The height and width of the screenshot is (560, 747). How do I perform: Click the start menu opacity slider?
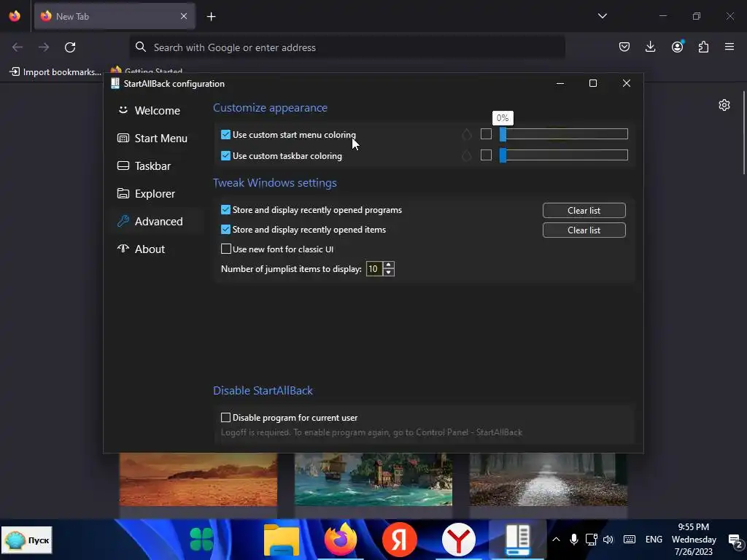pyautogui.click(x=564, y=134)
